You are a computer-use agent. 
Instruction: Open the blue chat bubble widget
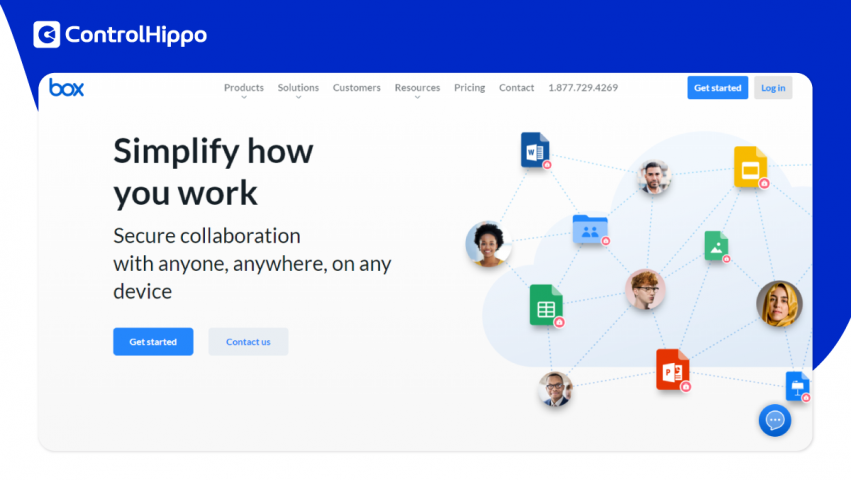774,420
